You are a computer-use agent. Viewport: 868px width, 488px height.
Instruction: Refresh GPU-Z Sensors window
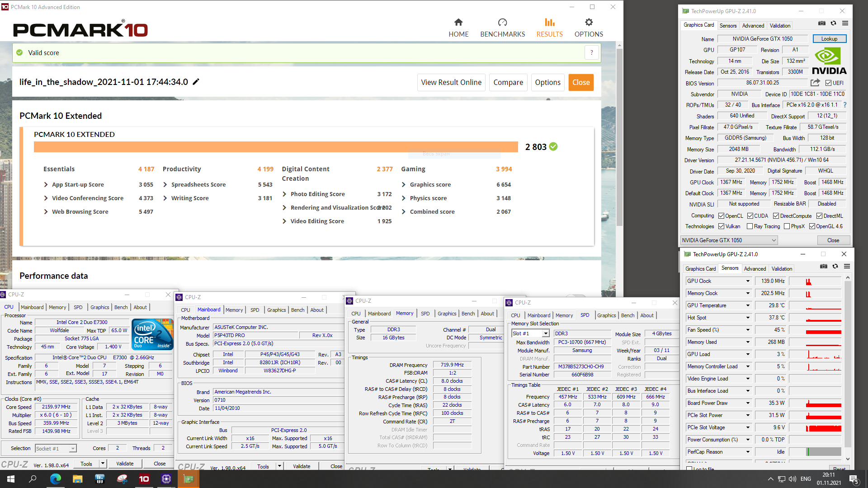click(x=835, y=267)
